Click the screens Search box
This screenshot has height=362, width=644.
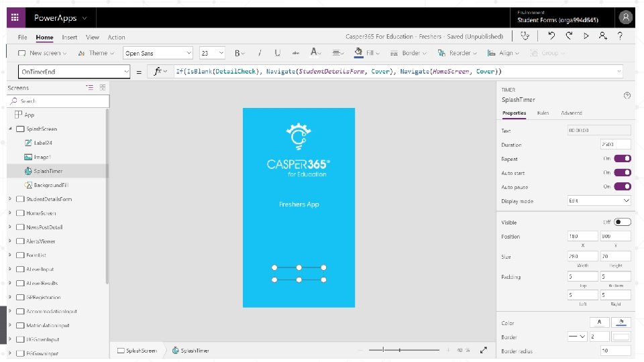tap(58, 101)
